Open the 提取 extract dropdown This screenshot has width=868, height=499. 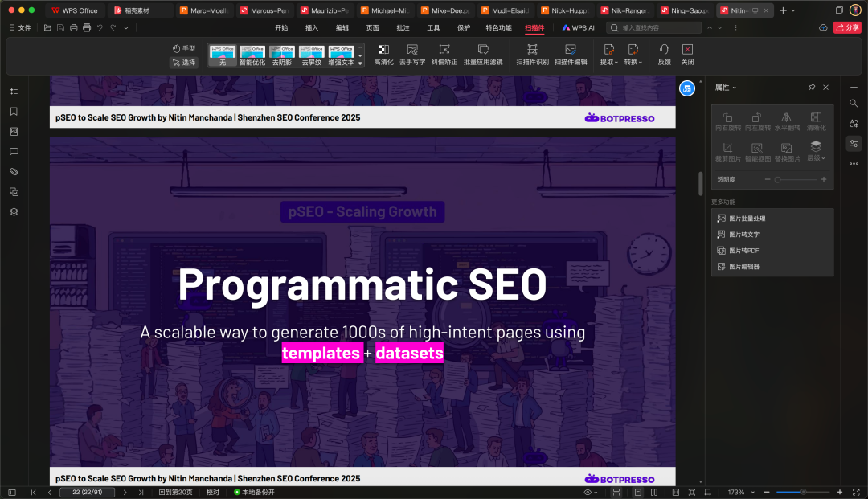point(609,55)
